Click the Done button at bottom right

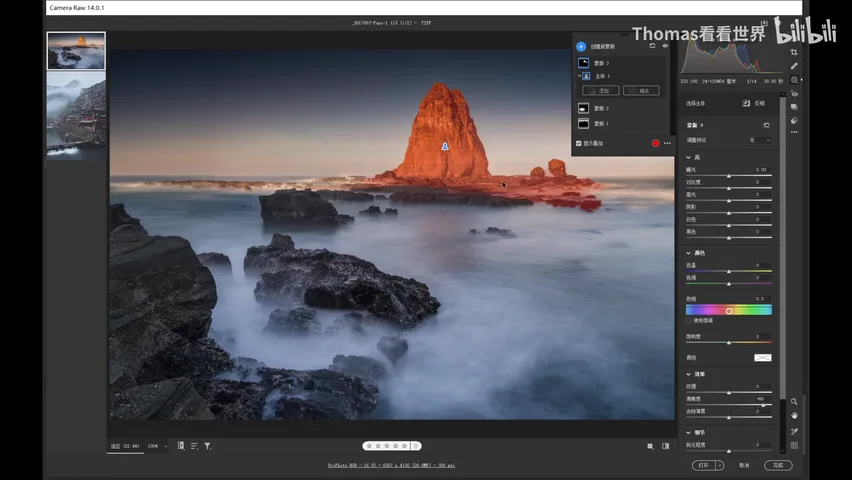(778, 465)
